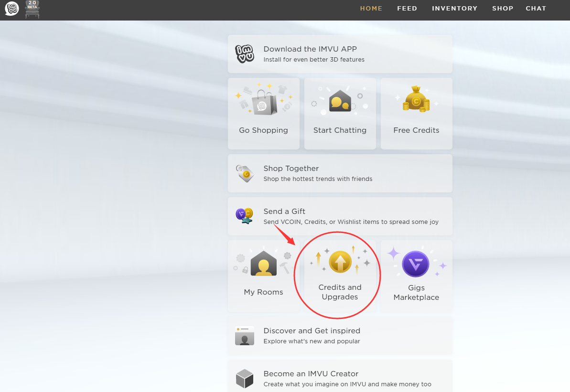Open 'Become an IMVU Creator' heading
The width and height of the screenshot is (570, 392).
coord(311,374)
